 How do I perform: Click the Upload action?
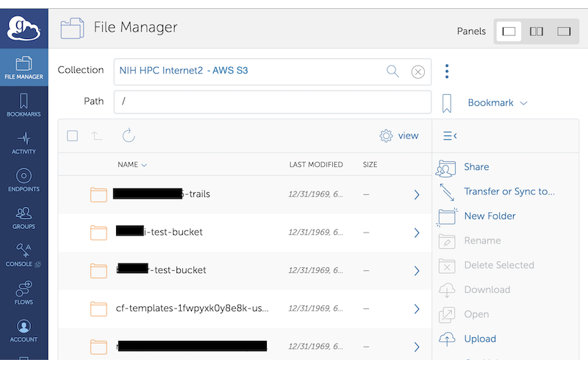click(x=480, y=339)
